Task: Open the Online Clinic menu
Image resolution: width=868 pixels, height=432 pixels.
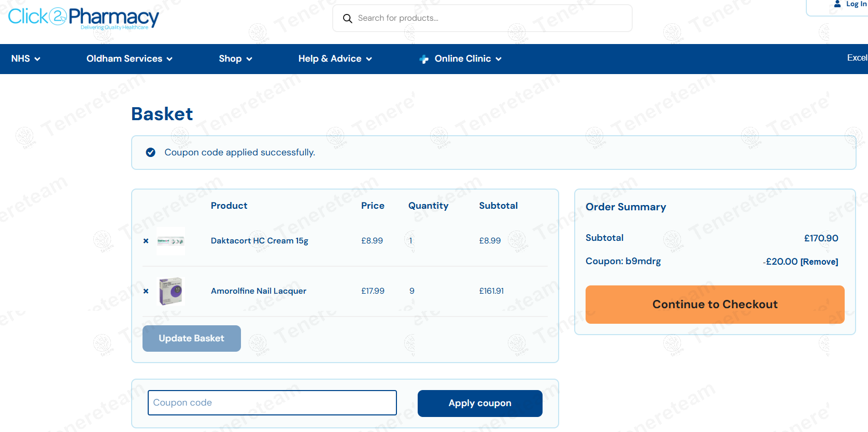Action: click(467, 59)
